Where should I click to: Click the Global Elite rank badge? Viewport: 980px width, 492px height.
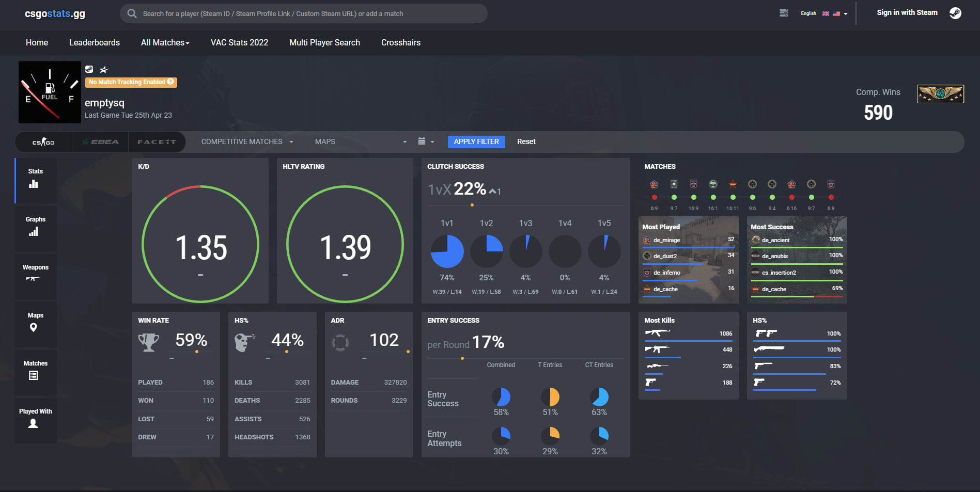click(x=940, y=94)
